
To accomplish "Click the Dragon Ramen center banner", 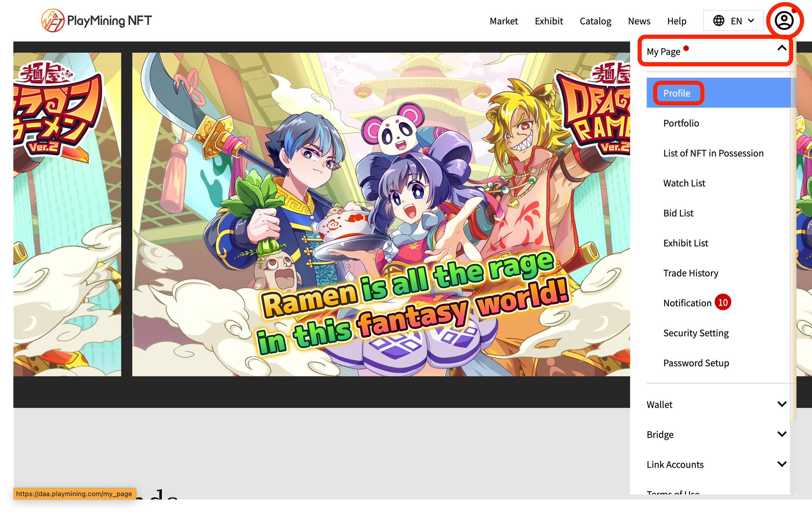I will click(381, 214).
